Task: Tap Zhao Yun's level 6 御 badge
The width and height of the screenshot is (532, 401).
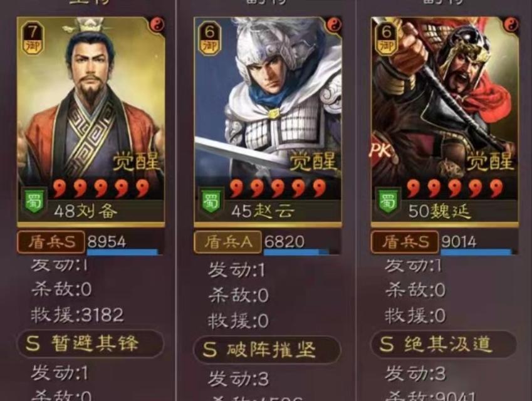Action: point(210,38)
